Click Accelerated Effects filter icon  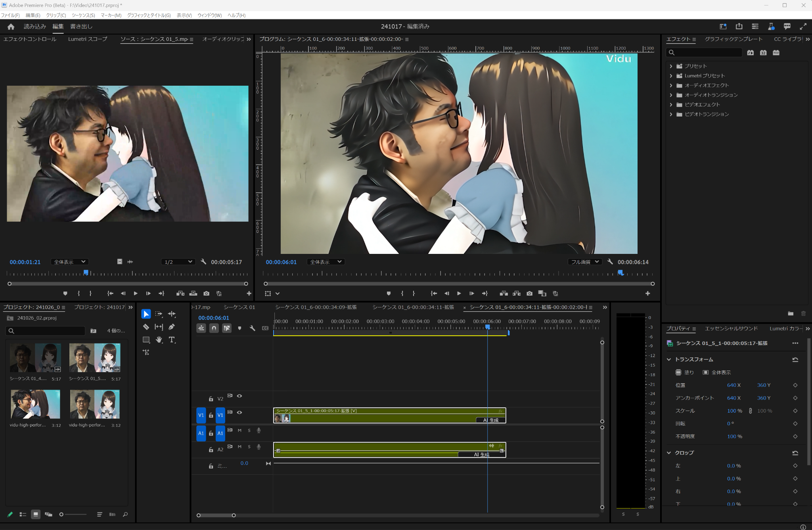coord(750,52)
